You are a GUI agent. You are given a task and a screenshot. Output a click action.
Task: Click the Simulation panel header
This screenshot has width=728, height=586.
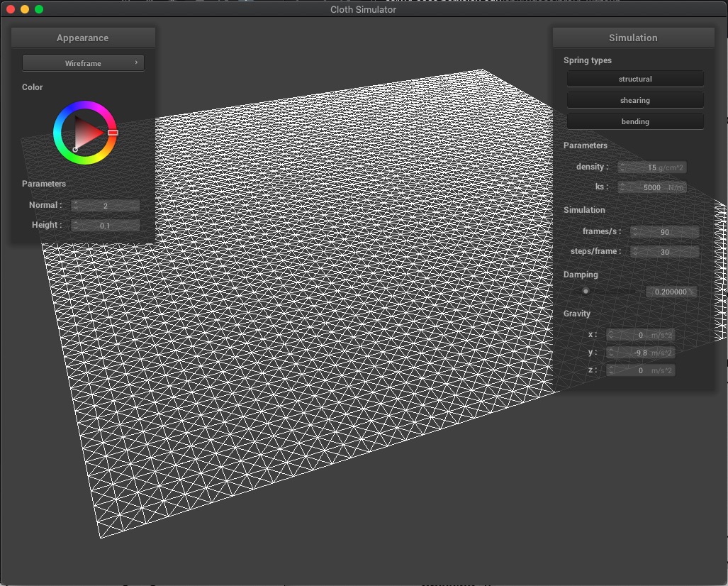[x=633, y=37]
